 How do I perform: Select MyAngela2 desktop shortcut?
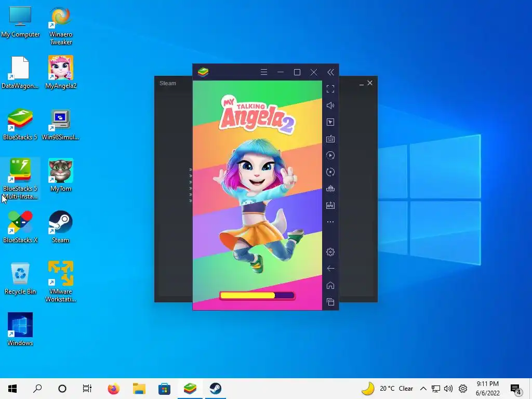61,73
